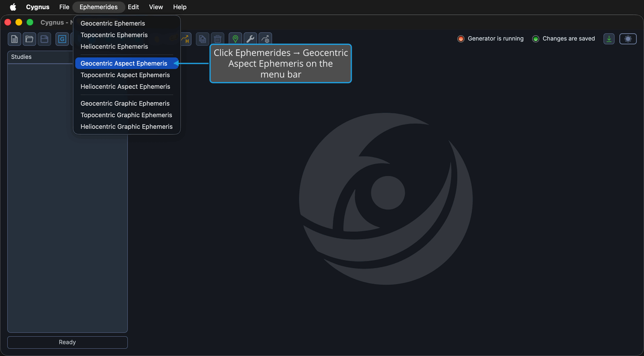Open the Cygnus application menu
Screen dimensions: 644x356
coord(38,7)
